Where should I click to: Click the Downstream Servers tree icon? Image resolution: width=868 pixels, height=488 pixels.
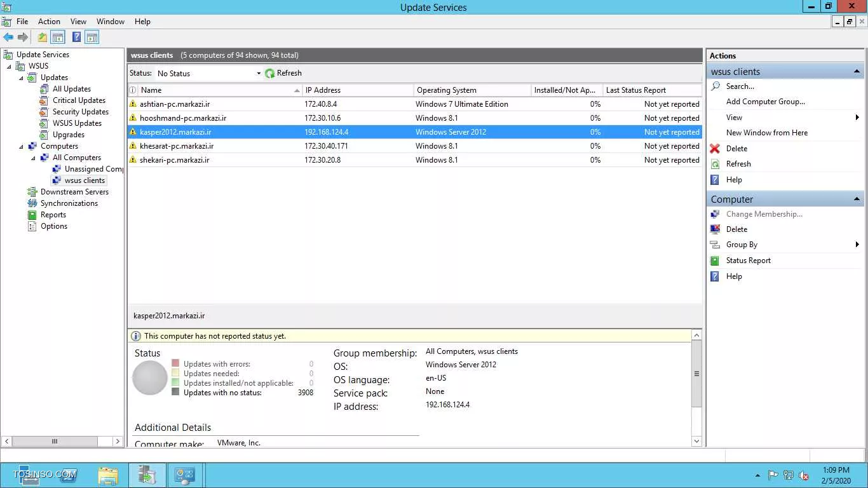(32, 192)
